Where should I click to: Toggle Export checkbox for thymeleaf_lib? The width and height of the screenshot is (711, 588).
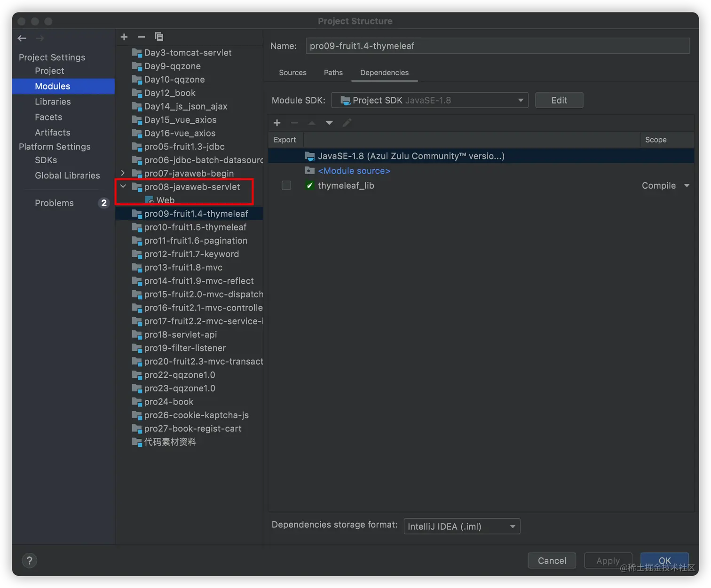(286, 185)
